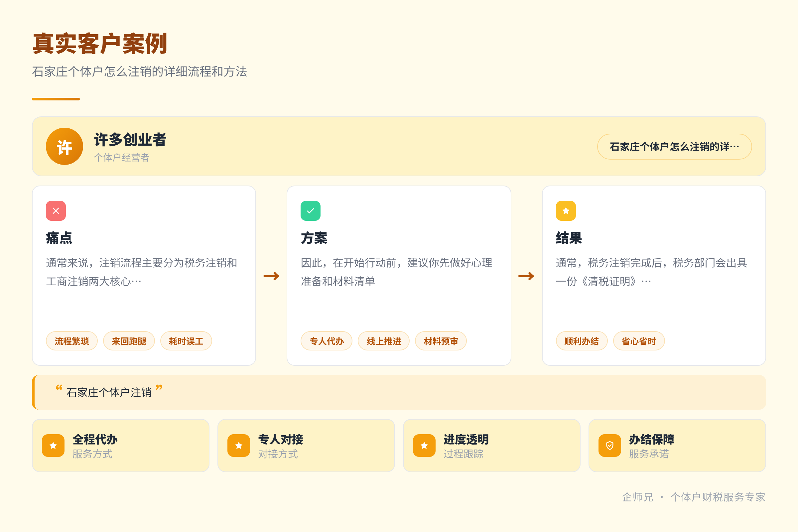Click the 个体户经营者 role label
The height and width of the screenshot is (532, 798).
pos(121,157)
